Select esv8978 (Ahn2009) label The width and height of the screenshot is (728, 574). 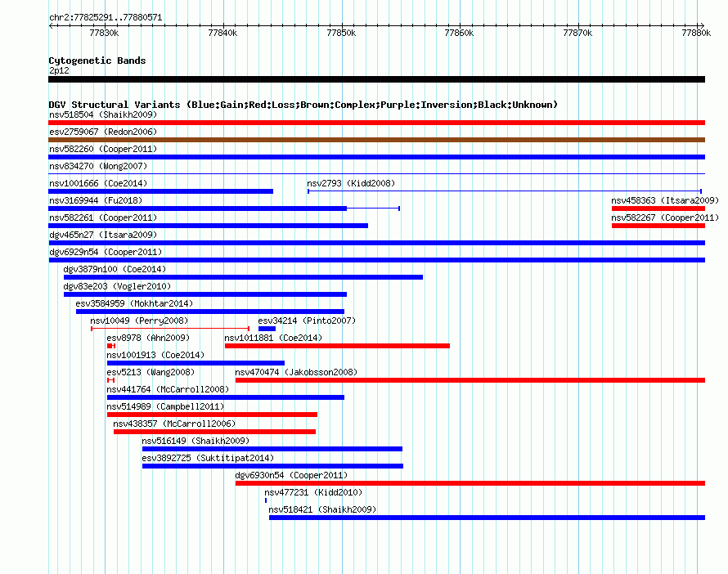click(148, 338)
